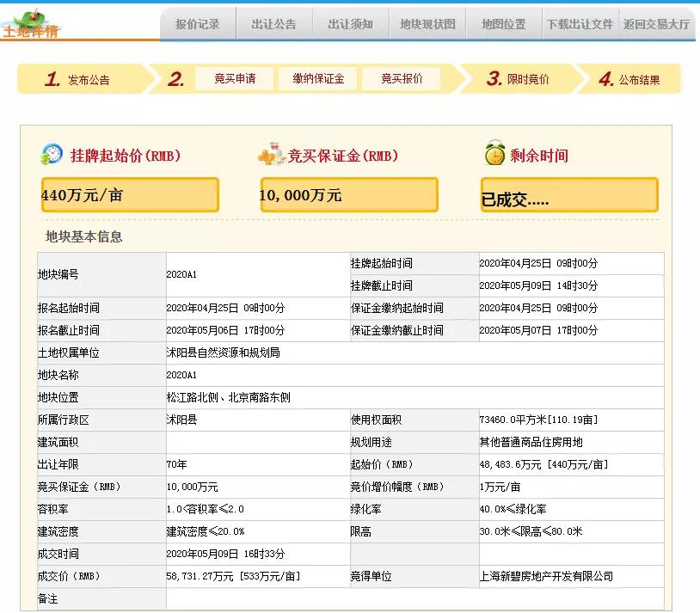Click the clock icon beside 挂牌起始价
This screenshot has height=613, width=700.
[x=53, y=153]
